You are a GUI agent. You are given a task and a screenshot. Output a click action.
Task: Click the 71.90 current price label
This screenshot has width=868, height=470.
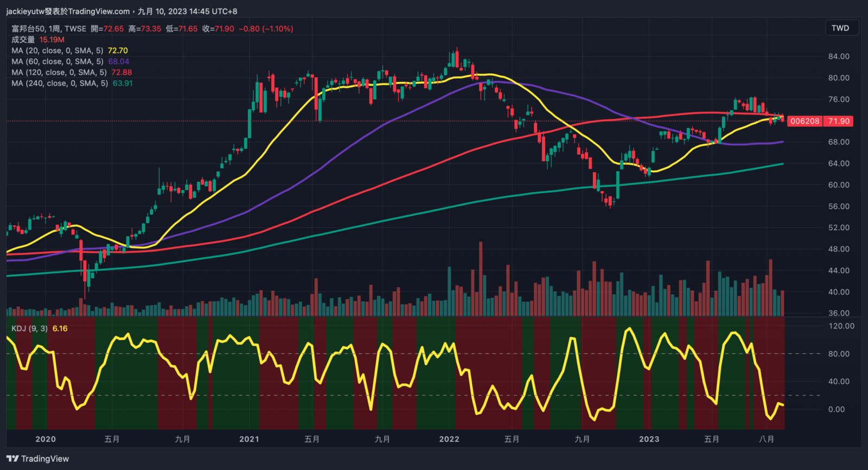coord(839,121)
